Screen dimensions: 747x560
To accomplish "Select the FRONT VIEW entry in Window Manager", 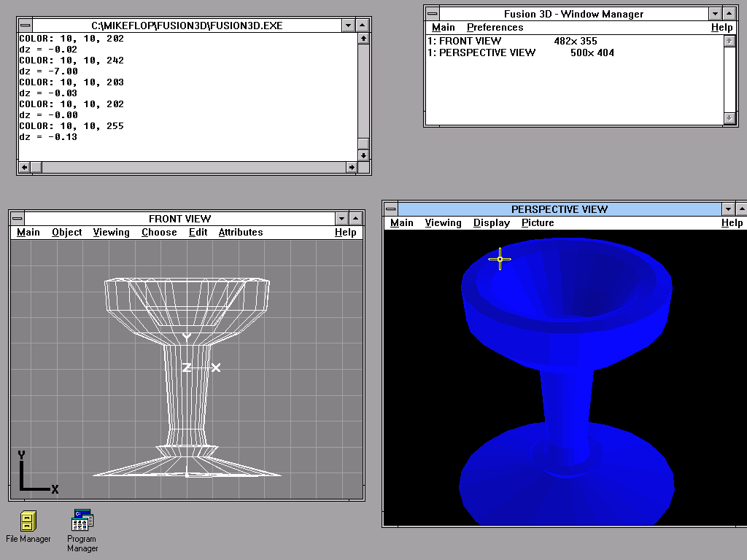I will click(470, 42).
